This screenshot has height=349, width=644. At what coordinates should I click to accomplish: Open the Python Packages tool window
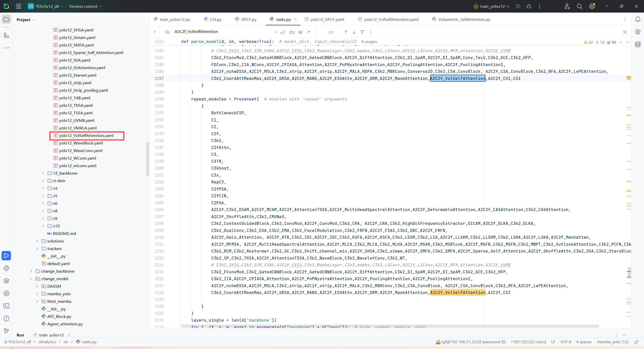pyautogui.click(x=7, y=281)
